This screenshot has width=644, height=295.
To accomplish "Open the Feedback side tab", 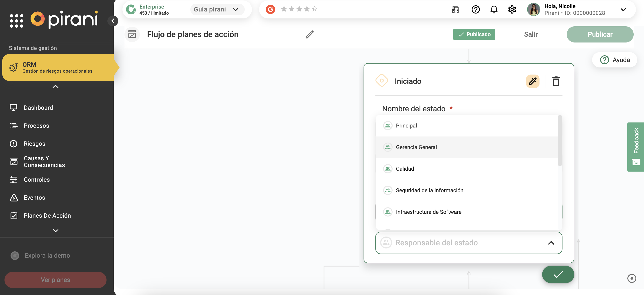I will (635, 147).
